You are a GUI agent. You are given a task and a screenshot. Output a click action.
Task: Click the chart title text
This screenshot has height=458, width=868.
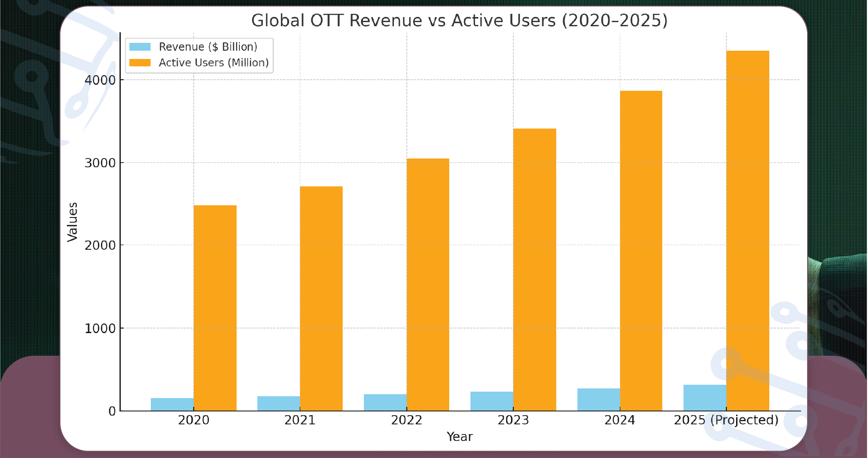(459, 20)
